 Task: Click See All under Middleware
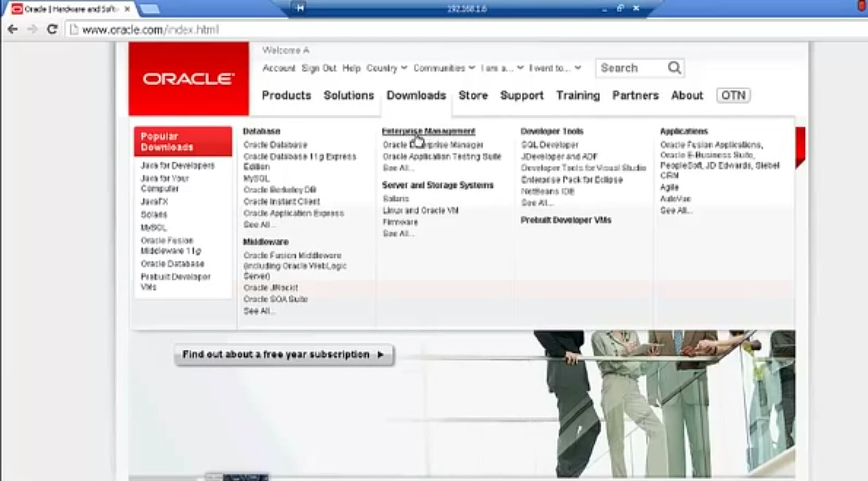click(259, 311)
